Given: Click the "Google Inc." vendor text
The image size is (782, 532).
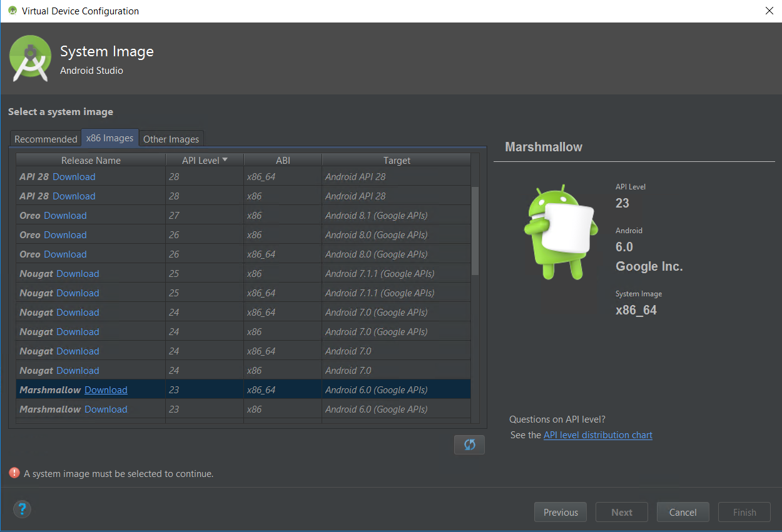Looking at the screenshot, I should (x=649, y=266).
